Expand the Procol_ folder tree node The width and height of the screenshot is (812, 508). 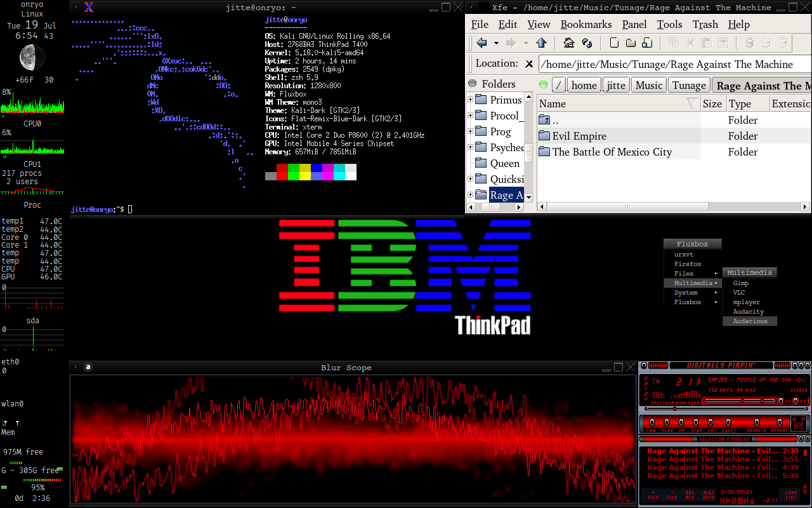pos(471,116)
